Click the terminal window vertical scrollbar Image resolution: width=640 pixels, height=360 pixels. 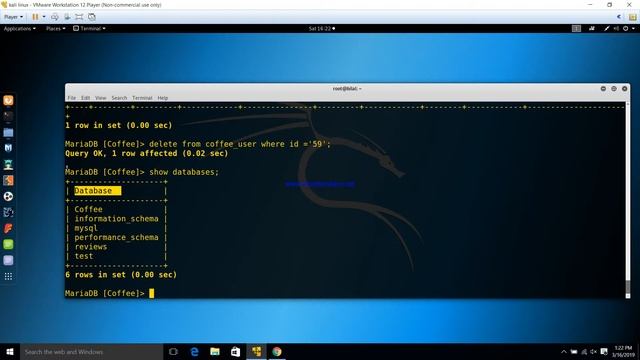click(628, 200)
